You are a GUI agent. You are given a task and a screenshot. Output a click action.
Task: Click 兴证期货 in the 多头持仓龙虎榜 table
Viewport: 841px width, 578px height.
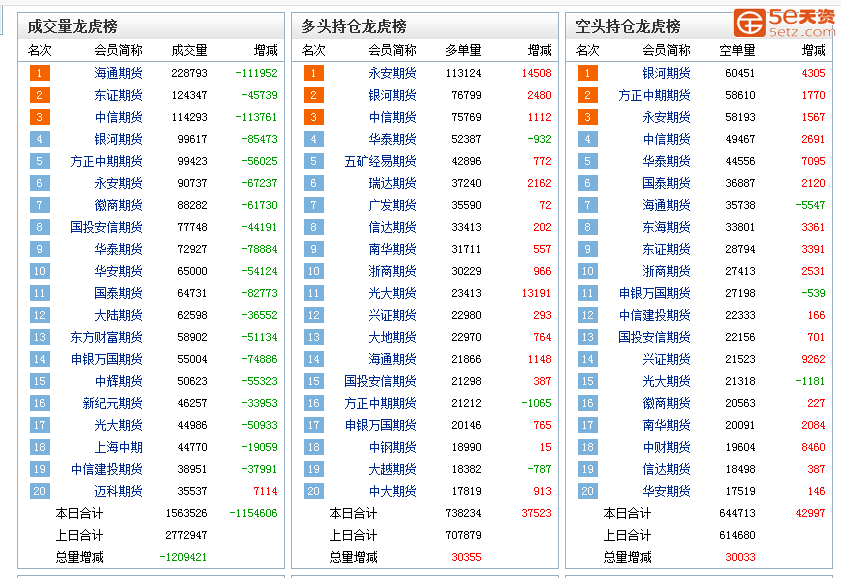click(x=392, y=315)
